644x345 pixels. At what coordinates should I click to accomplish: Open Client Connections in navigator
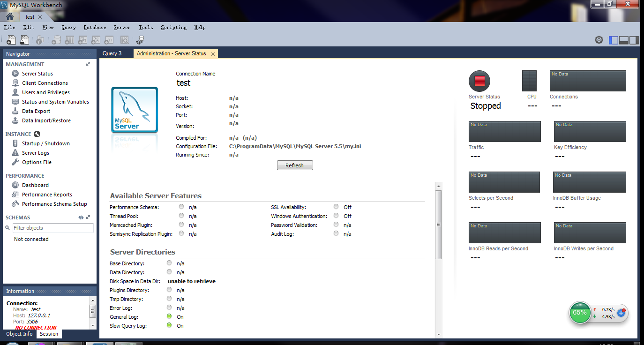point(45,83)
